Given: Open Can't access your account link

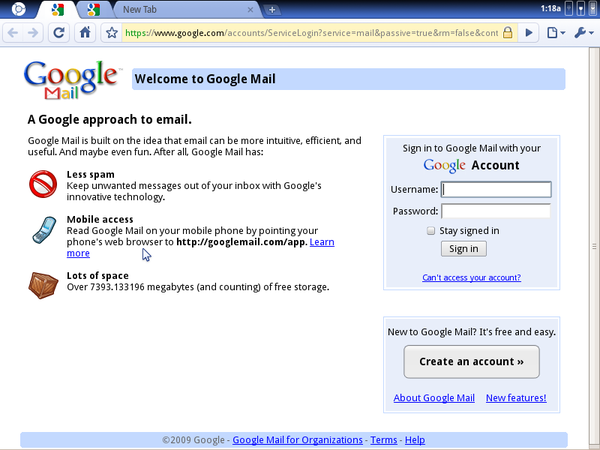Looking at the screenshot, I should tap(471, 277).
